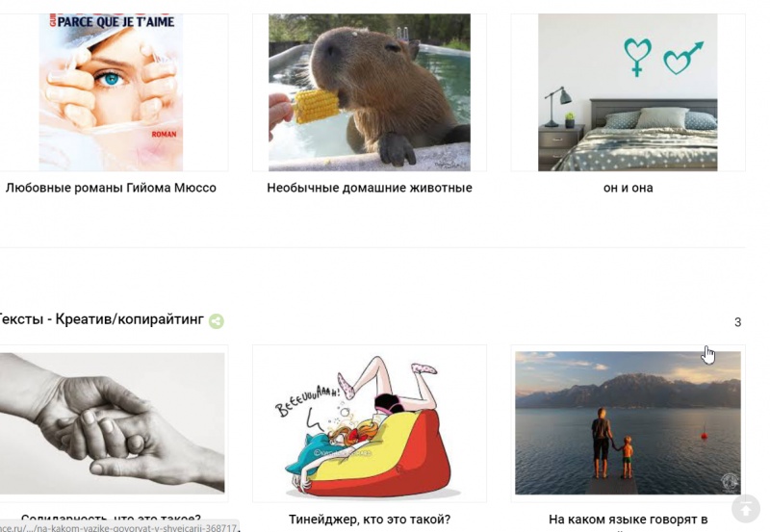The height and width of the screenshot is (532, 770).
Task: Click the female heart symbol above the bed
Action: [x=637, y=57]
